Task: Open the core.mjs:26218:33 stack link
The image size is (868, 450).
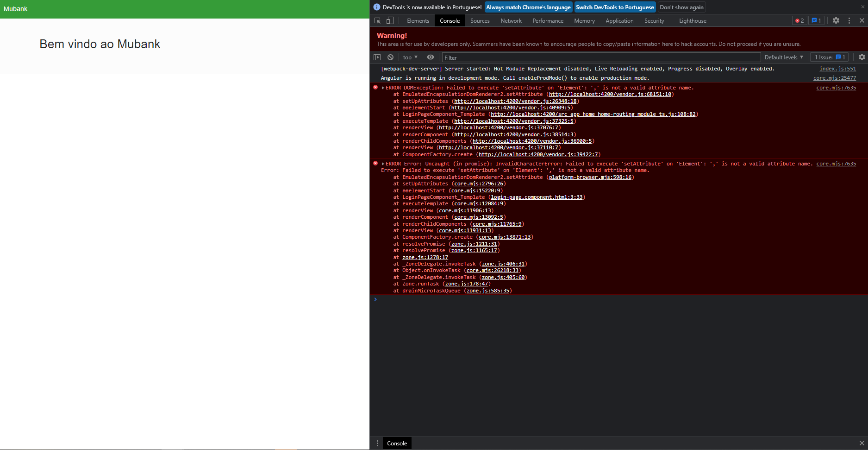Action: click(x=493, y=270)
